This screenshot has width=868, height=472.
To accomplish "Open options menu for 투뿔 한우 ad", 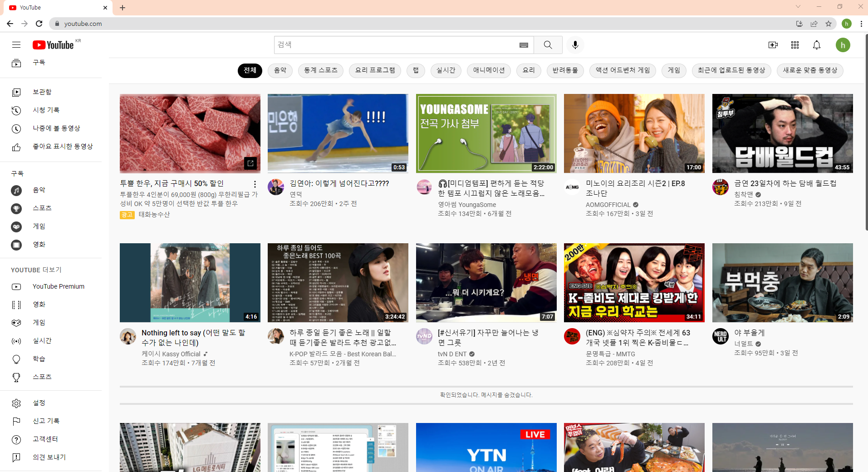I will [255, 184].
